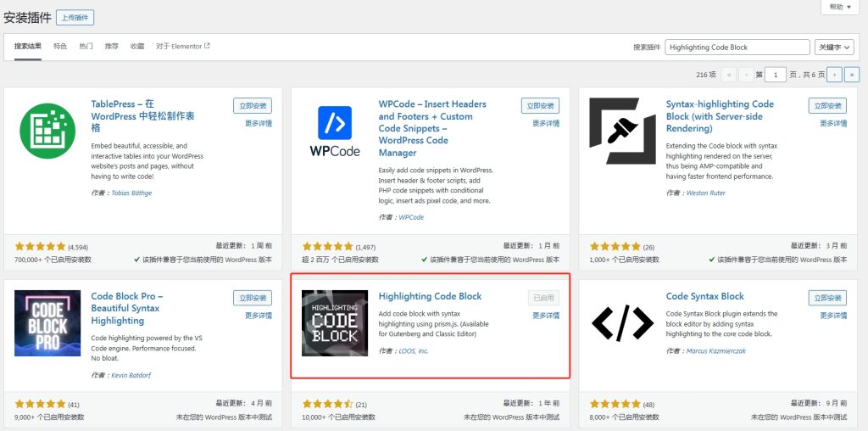Open the WPCode Insert Headers title link
This screenshot has width=868, height=431.
pos(432,128)
